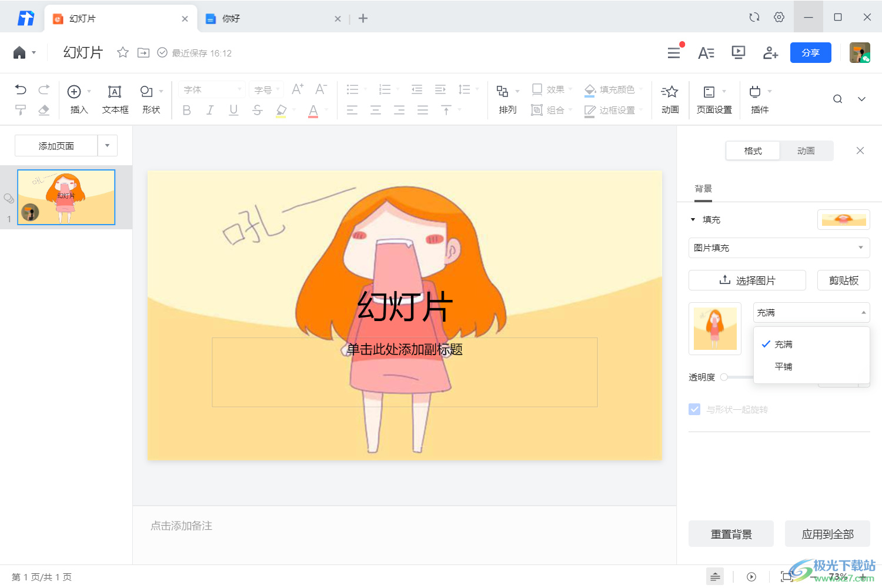
Task: Click the numbered list icon
Action: tap(385, 89)
